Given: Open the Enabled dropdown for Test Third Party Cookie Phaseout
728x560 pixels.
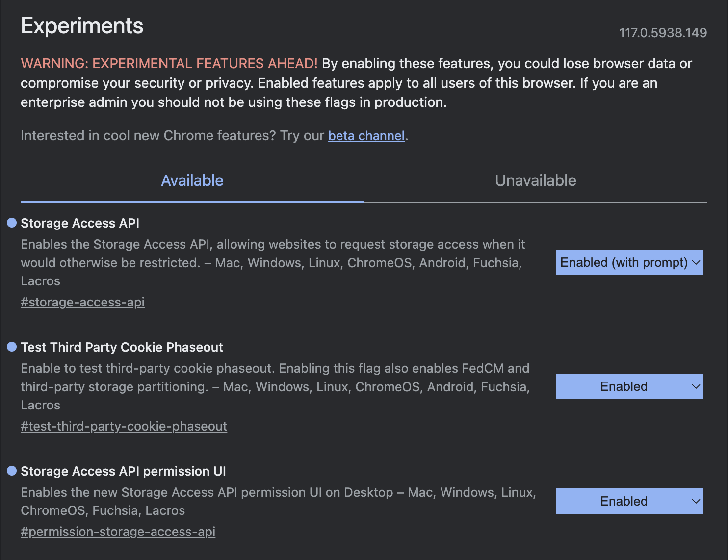Looking at the screenshot, I should [x=629, y=386].
